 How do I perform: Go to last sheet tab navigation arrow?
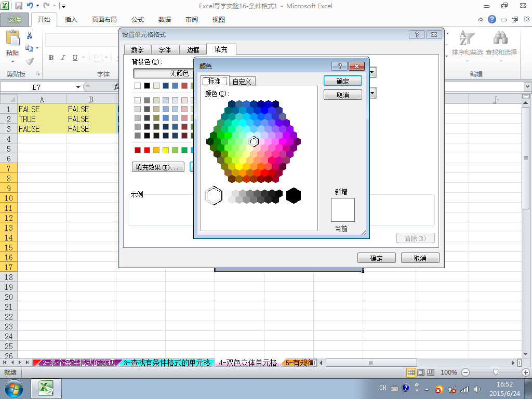click(x=28, y=363)
